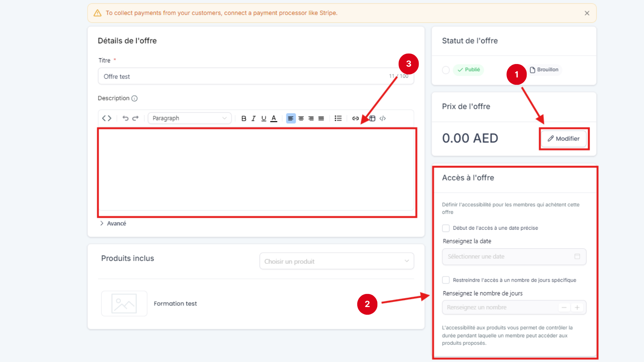644x362 pixels.
Task: Justify the text
Action: pos(321,118)
